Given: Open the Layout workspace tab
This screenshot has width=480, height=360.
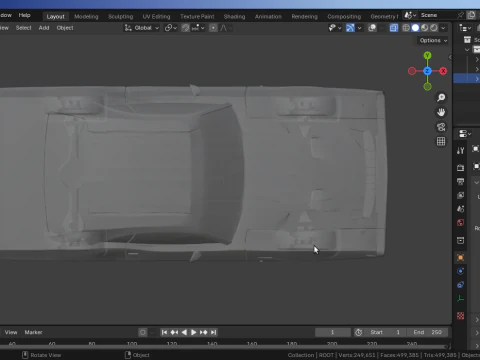Looking at the screenshot, I should (x=55, y=16).
